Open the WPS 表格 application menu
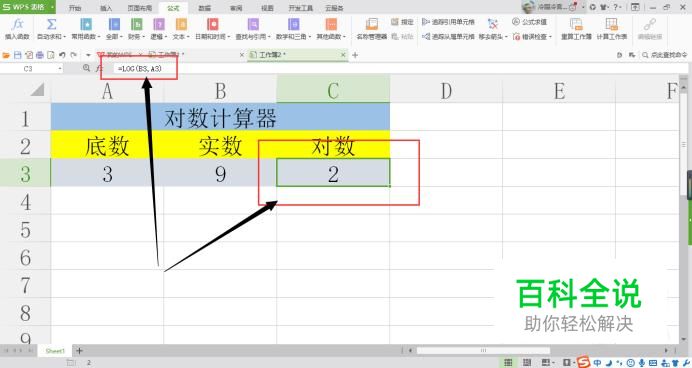The height and width of the screenshot is (368, 692). tap(28, 7)
